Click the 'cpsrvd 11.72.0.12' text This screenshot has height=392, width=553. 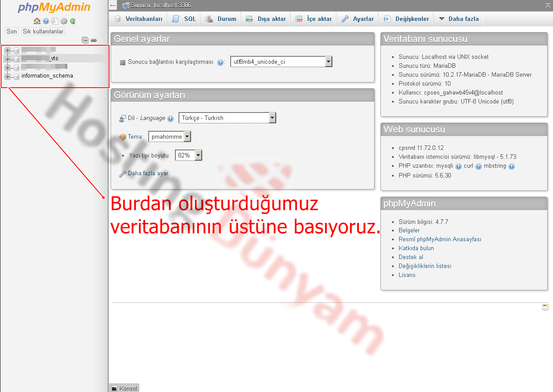point(421,148)
